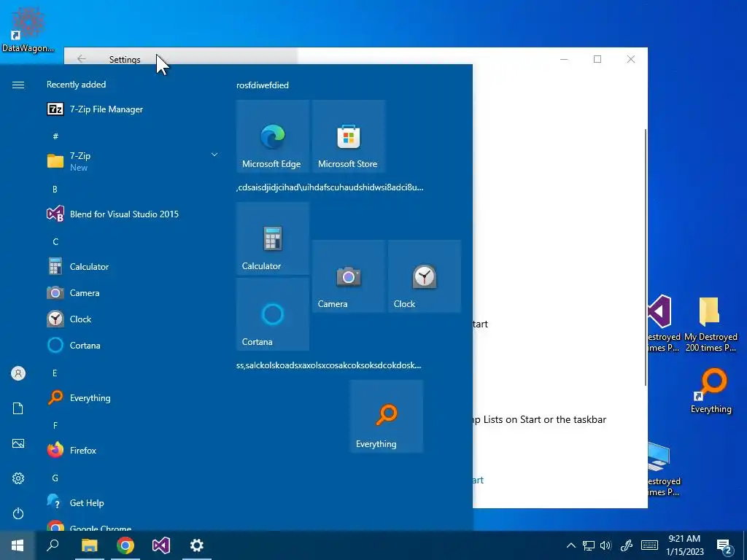This screenshot has height=560, width=747.
Task: Click the Settings window vertical scrollbar
Action: 646,257
